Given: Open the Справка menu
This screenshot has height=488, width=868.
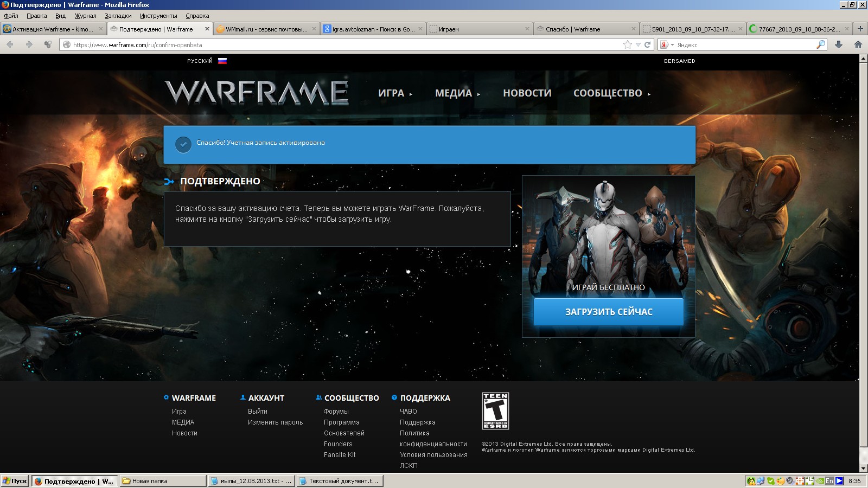Looking at the screenshot, I should (197, 16).
